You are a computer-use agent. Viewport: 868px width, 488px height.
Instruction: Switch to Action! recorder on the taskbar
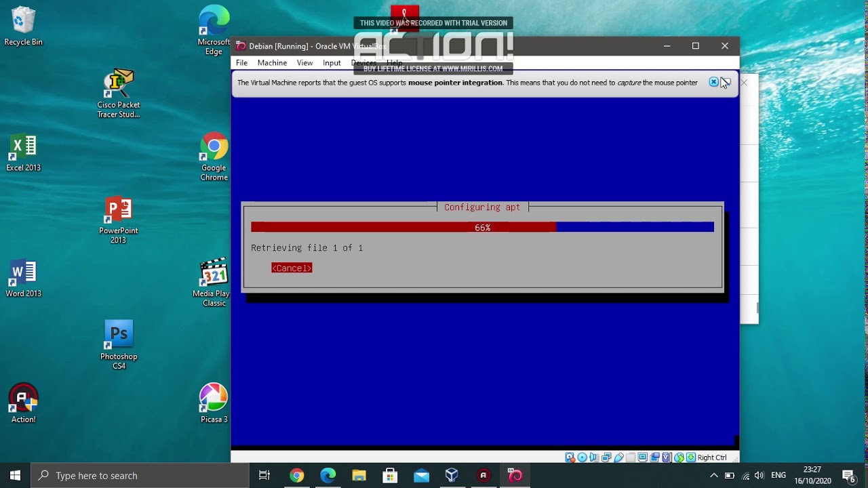[x=484, y=476]
